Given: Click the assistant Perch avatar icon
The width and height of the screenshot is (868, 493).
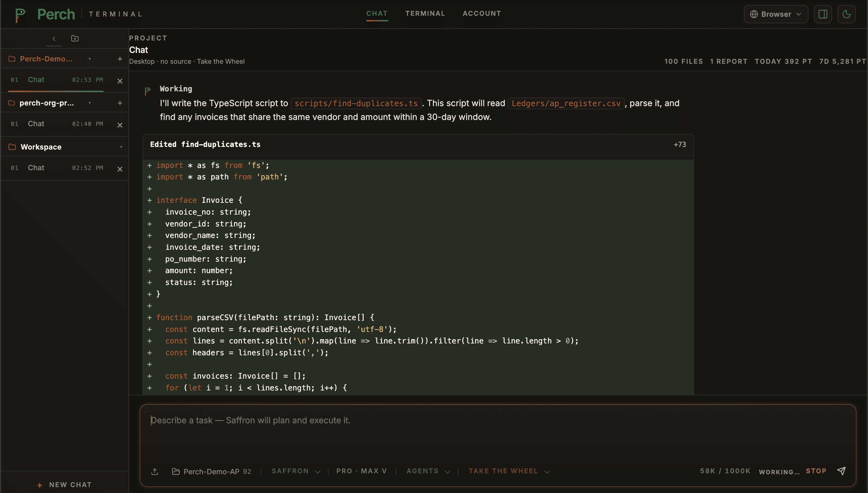Looking at the screenshot, I should pos(148,91).
